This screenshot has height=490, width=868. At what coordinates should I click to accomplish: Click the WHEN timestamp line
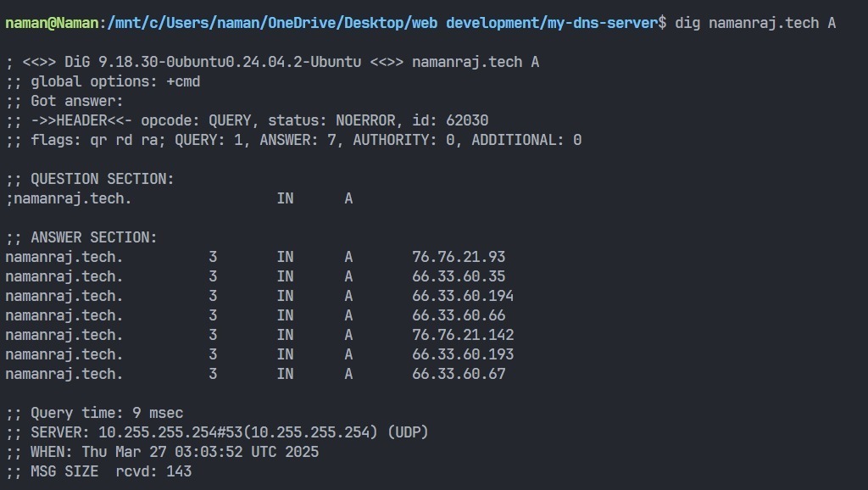pos(162,452)
